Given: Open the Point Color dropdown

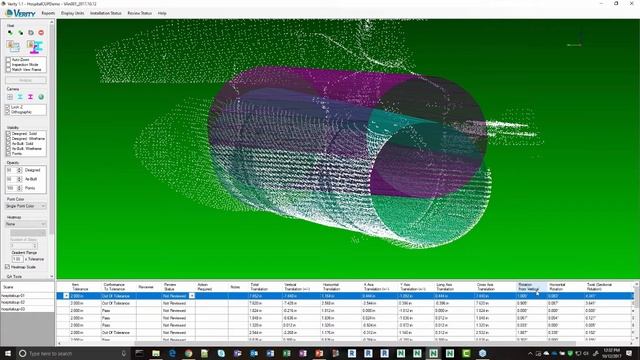Looking at the screenshot, I should pos(26,206).
